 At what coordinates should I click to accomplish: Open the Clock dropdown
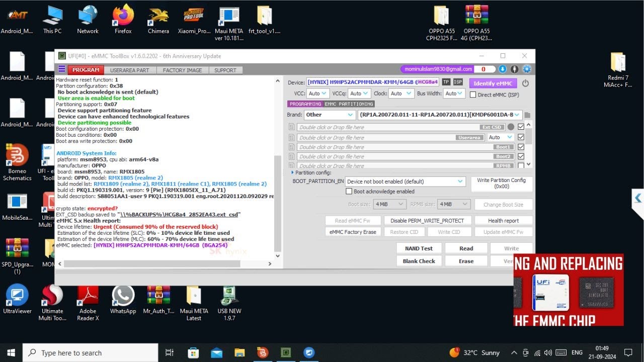(401, 94)
